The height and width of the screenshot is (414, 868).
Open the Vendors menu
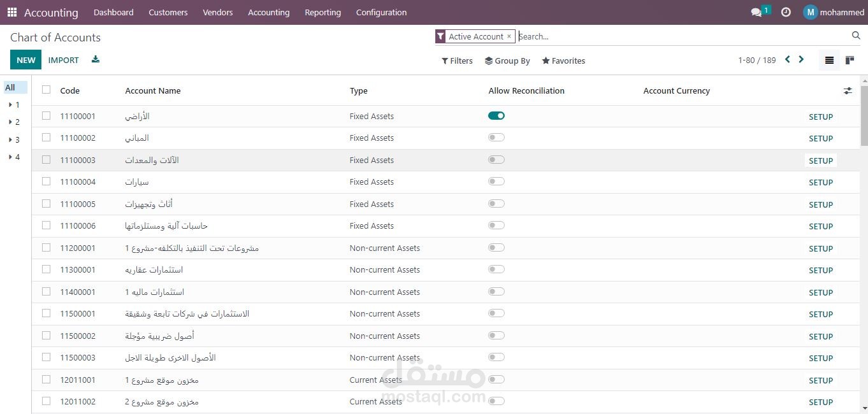pos(218,12)
